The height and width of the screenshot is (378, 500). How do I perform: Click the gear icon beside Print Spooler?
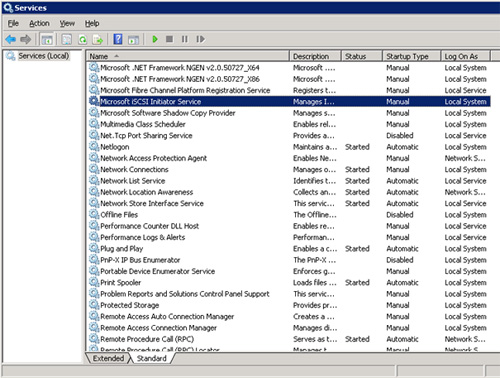tap(94, 282)
